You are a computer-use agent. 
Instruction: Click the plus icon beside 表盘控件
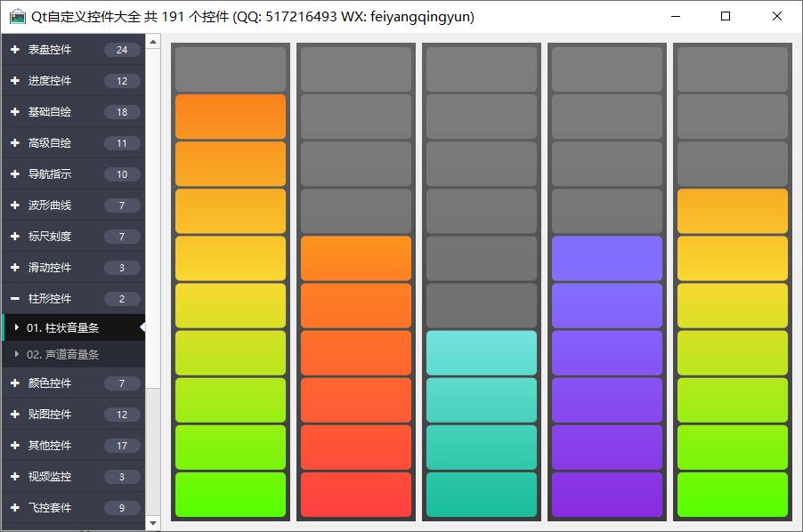pos(15,50)
